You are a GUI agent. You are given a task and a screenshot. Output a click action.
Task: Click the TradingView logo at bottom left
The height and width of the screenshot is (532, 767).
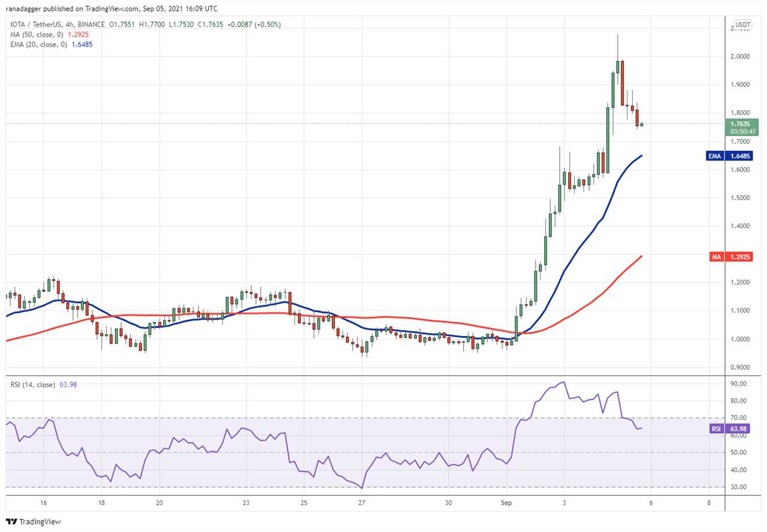click(34, 522)
